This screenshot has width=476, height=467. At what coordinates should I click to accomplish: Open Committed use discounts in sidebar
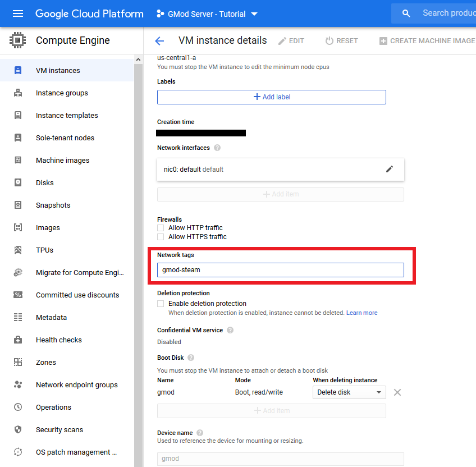67,295
